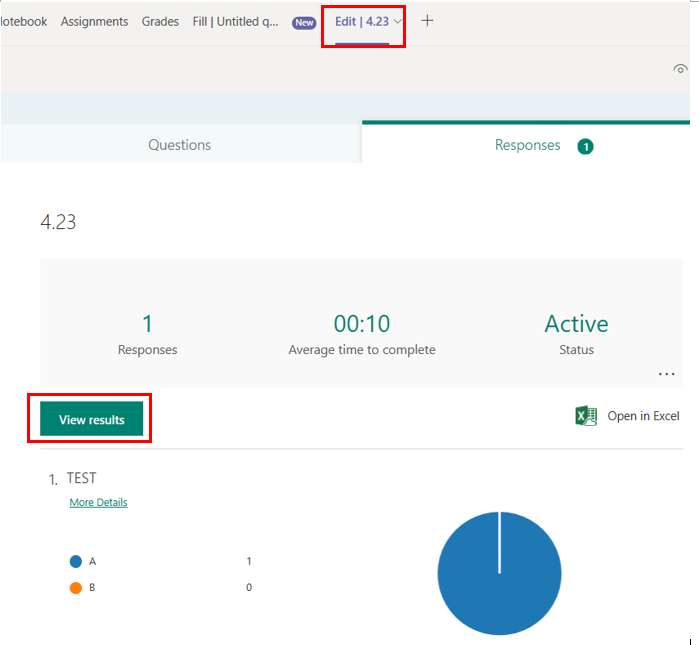
Task: Click the Notebook tab
Action: [24, 21]
